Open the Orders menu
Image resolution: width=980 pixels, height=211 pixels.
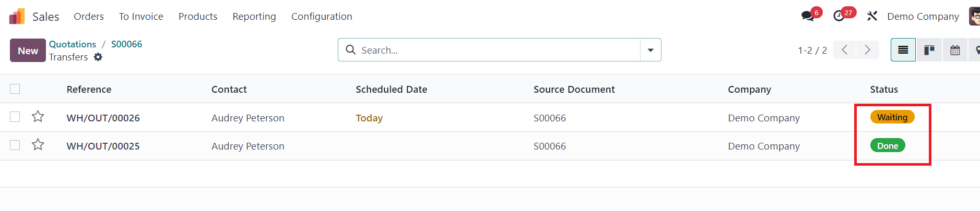(x=89, y=17)
